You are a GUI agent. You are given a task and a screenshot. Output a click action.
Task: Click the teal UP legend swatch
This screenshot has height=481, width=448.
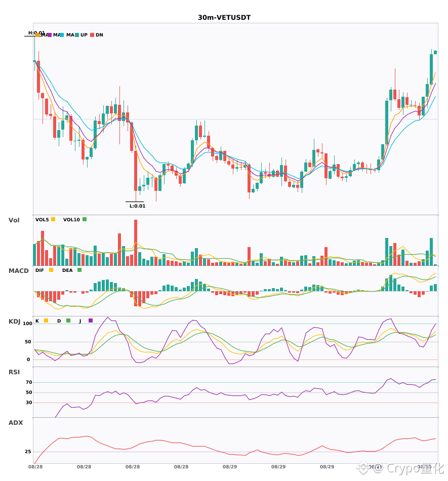(x=77, y=35)
